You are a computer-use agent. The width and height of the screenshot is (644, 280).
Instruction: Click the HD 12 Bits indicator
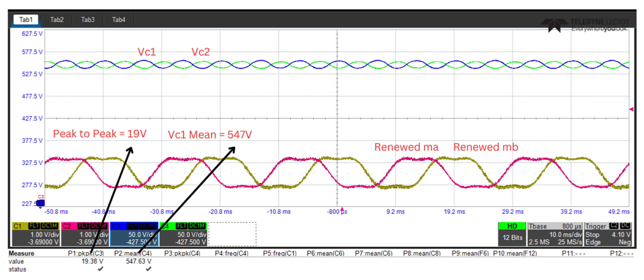pyautogui.click(x=512, y=234)
